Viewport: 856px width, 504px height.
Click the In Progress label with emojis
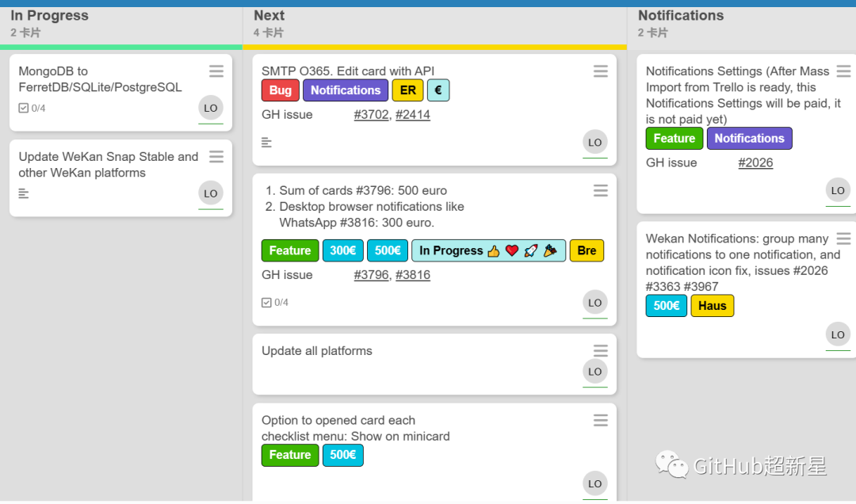tap(488, 250)
